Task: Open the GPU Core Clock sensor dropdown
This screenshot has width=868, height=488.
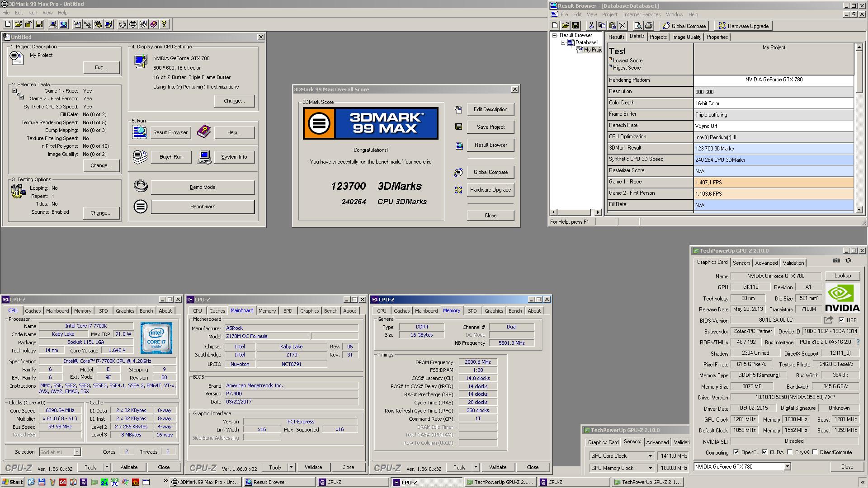Action: point(650,456)
